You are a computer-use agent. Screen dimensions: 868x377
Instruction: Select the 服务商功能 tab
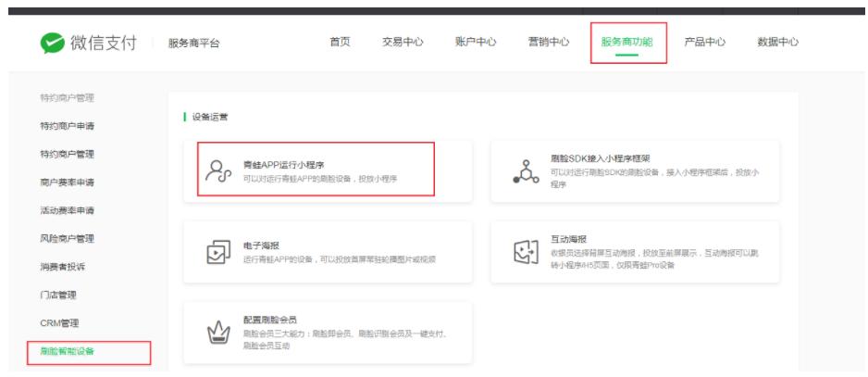pyautogui.click(x=627, y=42)
